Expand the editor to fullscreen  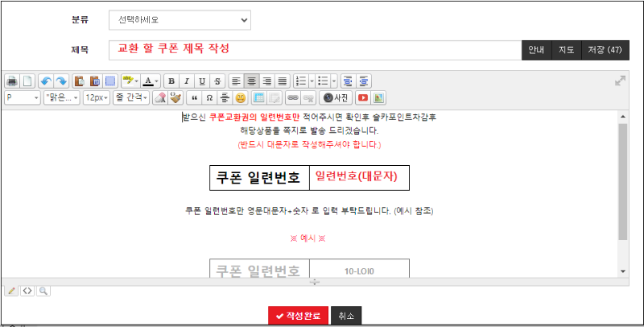pyautogui.click(x=621, y=81)
